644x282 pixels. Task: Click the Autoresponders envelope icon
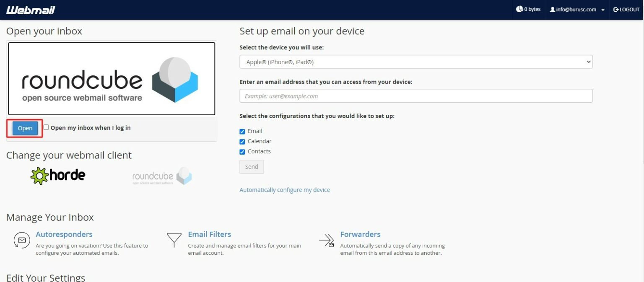[22, 241]
